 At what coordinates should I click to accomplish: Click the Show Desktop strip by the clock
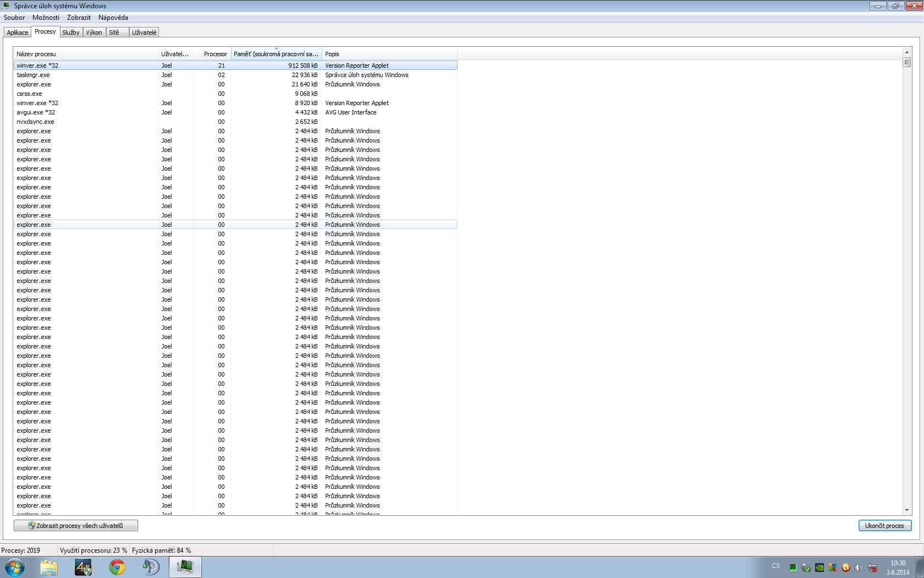920,567
